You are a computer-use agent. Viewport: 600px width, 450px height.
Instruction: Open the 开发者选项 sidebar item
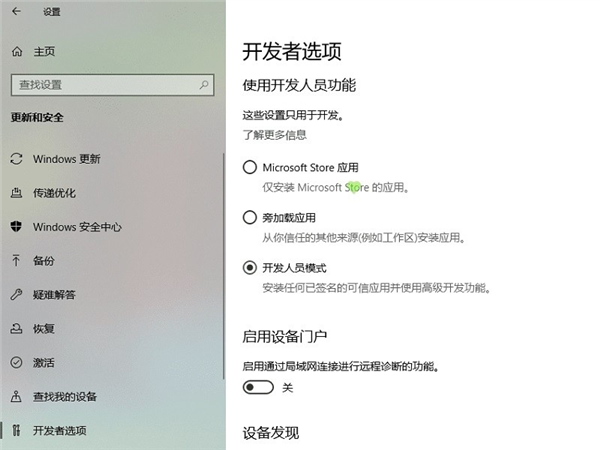pyautogui.click(x=60, y=431)
